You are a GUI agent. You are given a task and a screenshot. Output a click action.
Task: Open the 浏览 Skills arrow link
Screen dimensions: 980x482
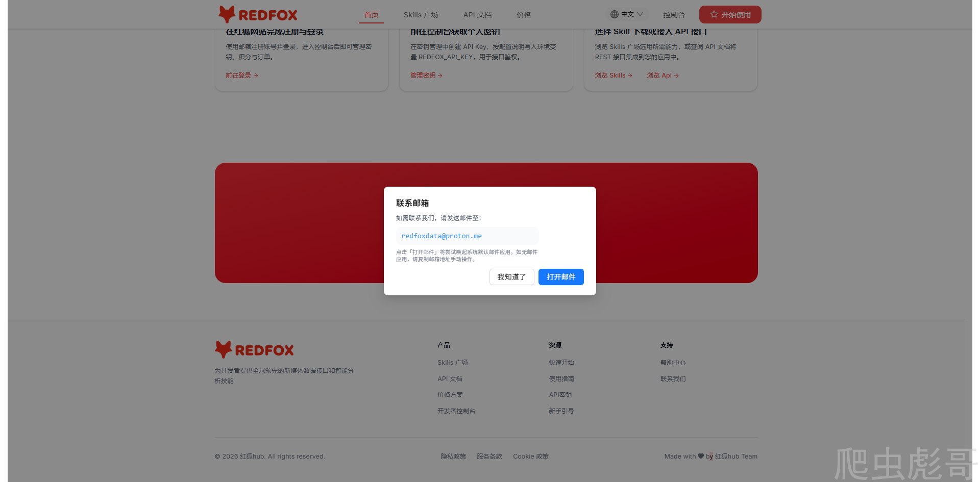614,75
